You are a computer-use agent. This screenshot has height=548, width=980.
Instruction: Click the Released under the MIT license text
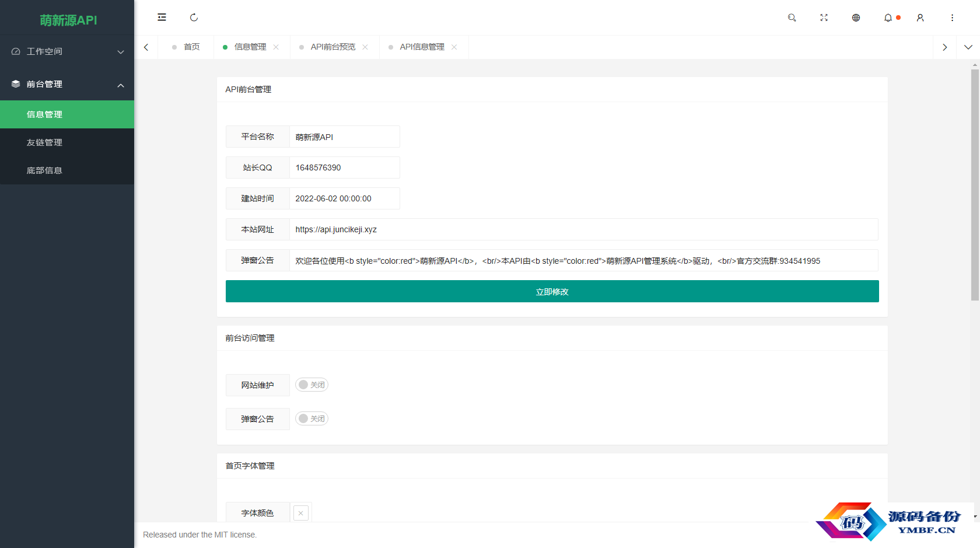(x=200, y=535)
